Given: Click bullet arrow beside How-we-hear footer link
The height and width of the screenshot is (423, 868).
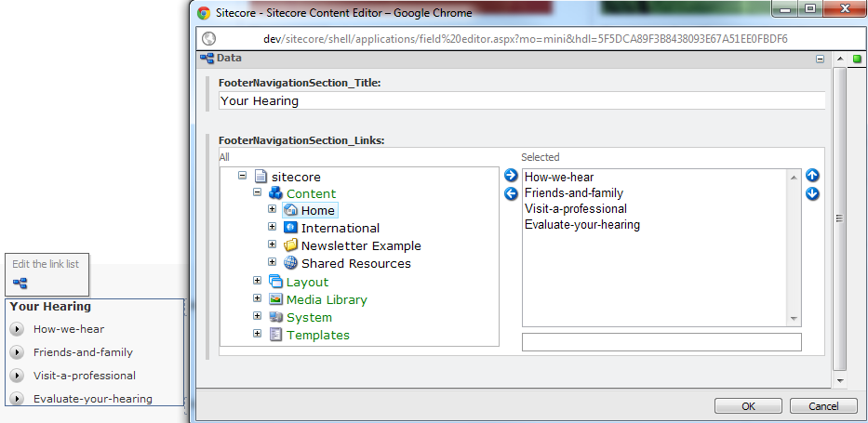Looking at the screenshot, I should pos(17,329).
